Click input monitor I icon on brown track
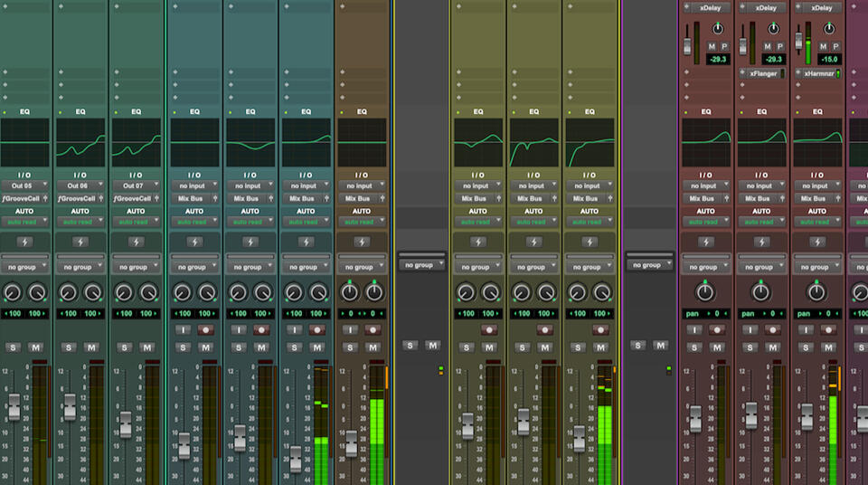The width and height of the screenshot is (868, 485). pos(350,330)
